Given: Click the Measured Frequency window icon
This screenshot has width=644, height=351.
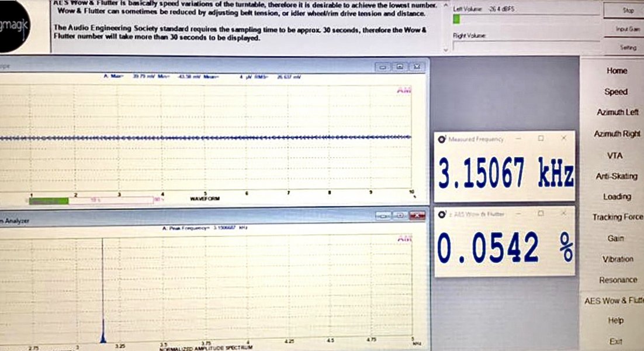Looking at the screenshot, I should coord(442,139).
